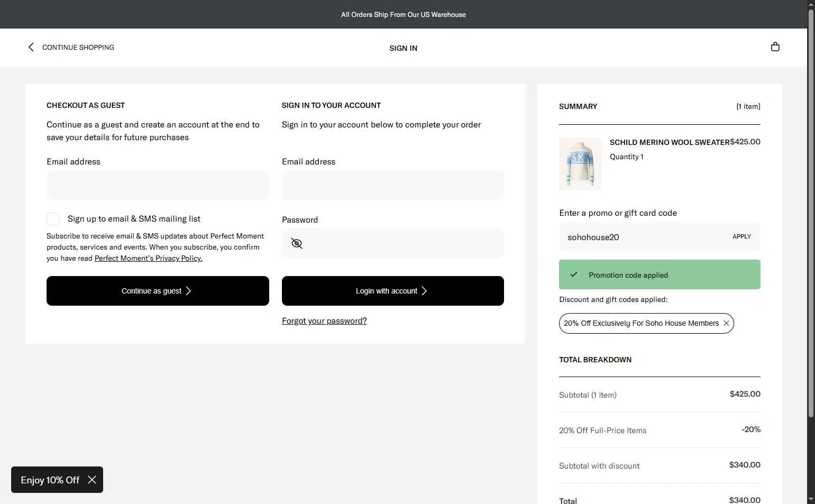815x504 pixels.
Task: Click the back arrow beside Continue Shopping
Action: [x=31, y=47]
